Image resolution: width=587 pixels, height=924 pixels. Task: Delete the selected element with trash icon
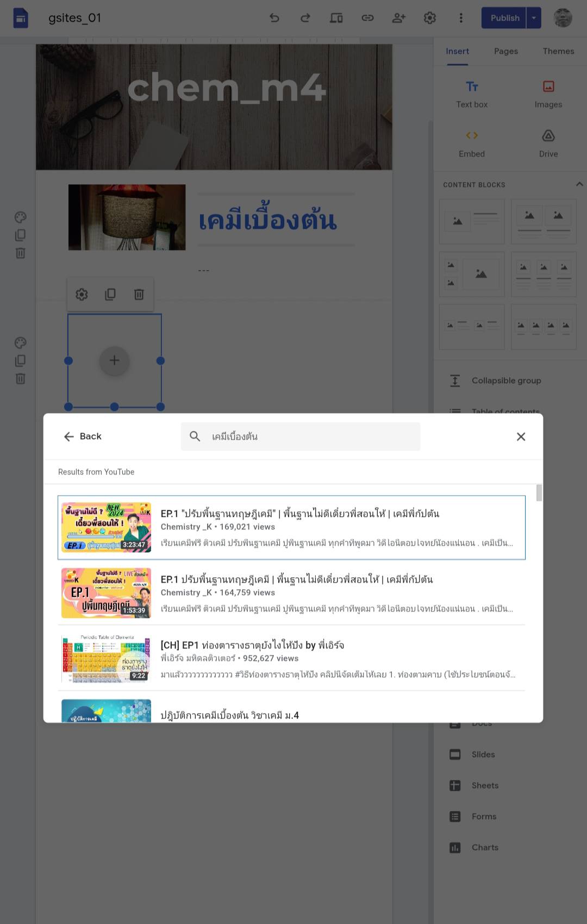pos(139,295)
